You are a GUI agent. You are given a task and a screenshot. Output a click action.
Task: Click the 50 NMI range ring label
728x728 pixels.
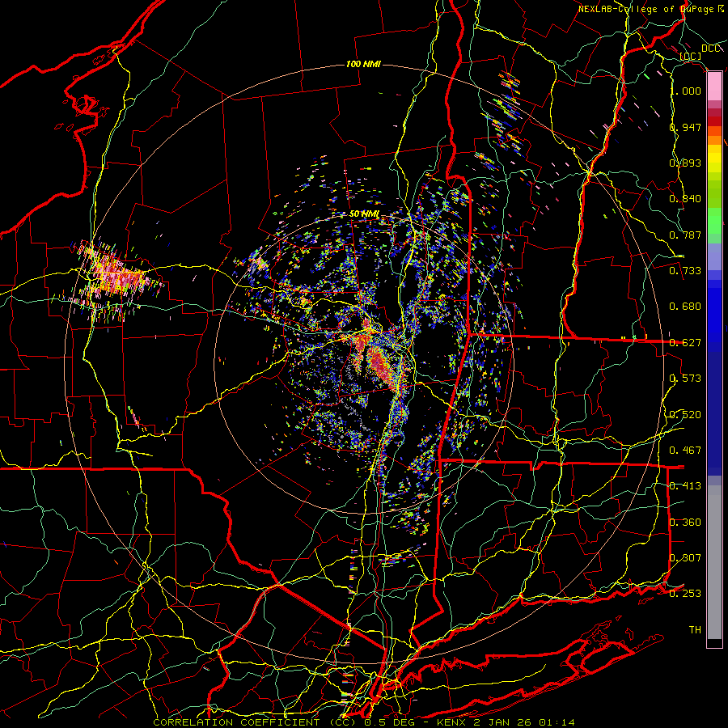coord(365,214)
